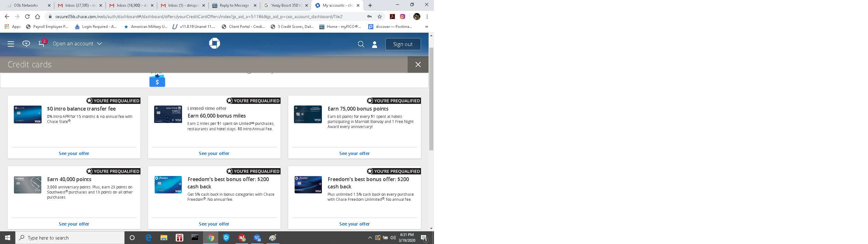
Task: Switch to Yeezy Boost 350 tab
Action: (286, 5)
